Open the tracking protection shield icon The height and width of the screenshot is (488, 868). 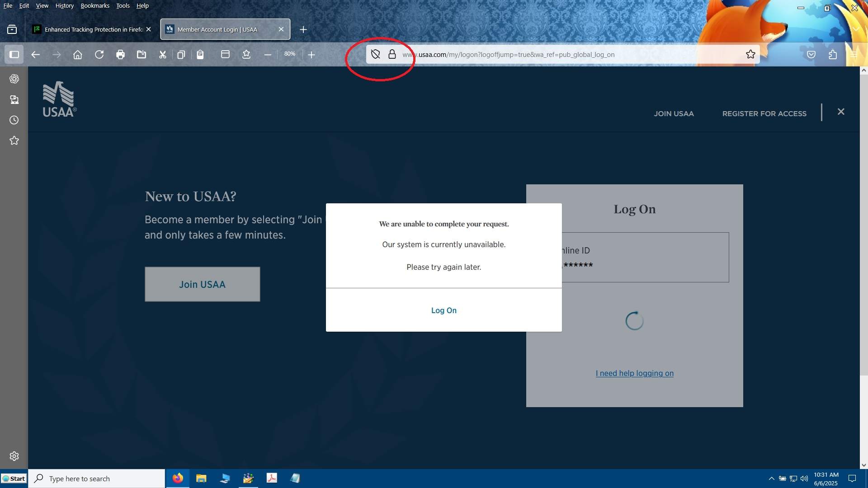(x=375, y=55)
